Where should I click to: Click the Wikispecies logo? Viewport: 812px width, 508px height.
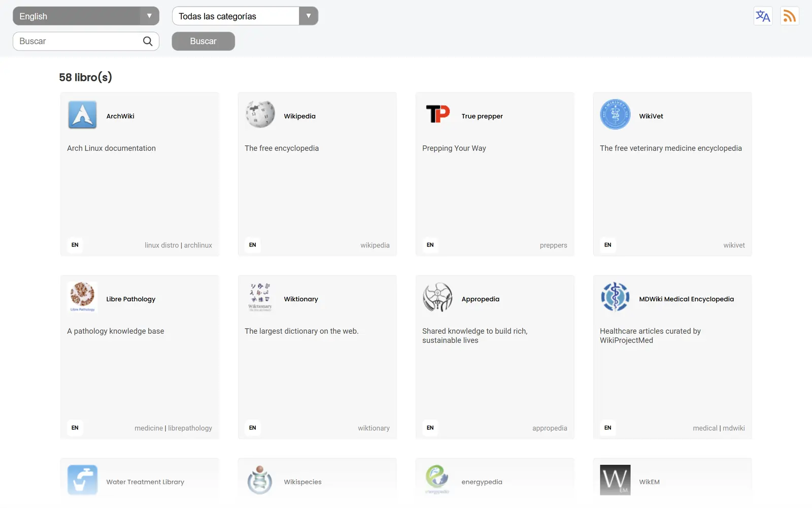[260, 480]
